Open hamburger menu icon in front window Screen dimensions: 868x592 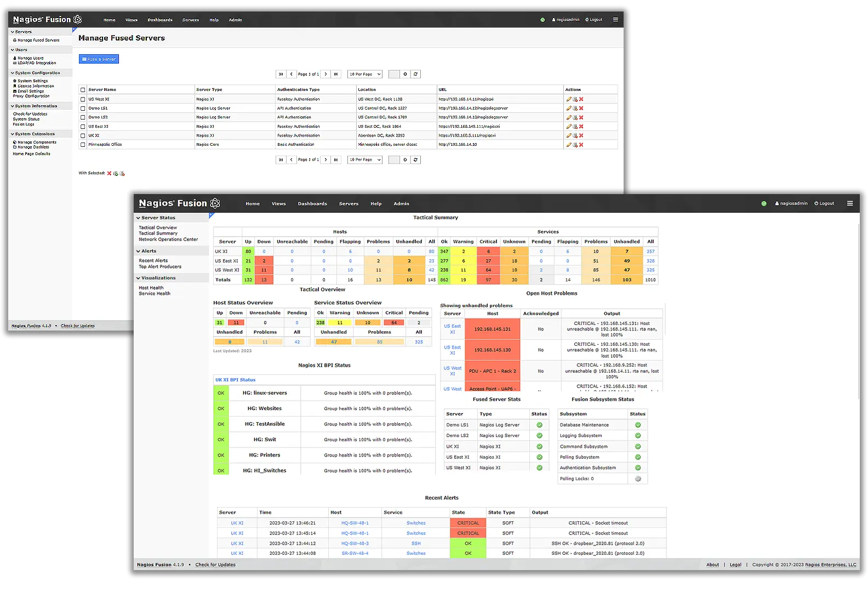point(850,203)
